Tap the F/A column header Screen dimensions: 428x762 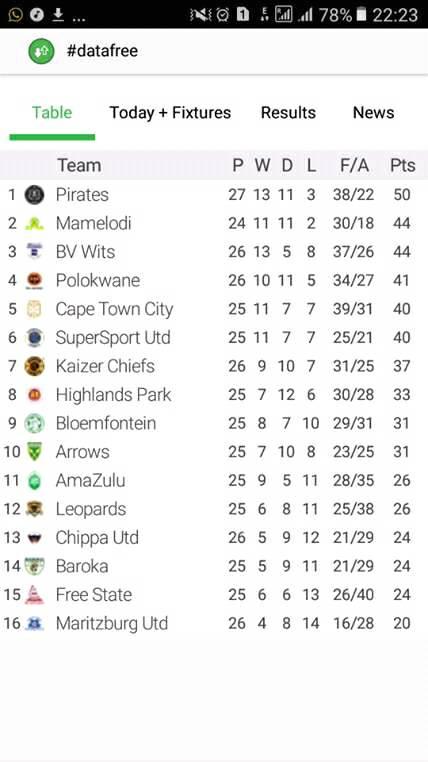pyautogui.click(x=354, y=165)
